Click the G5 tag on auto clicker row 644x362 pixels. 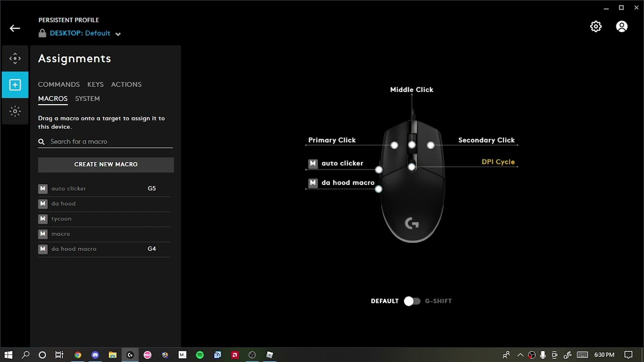tap(152, 189)
